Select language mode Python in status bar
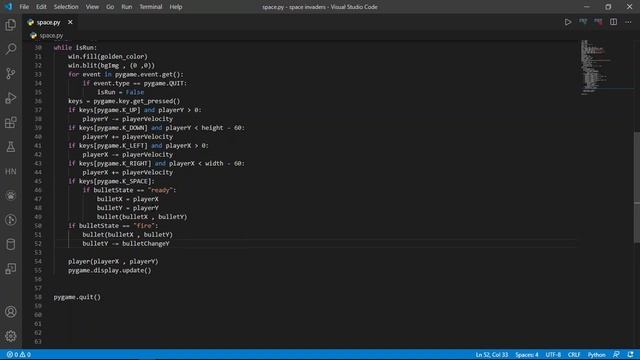This screenshot has height=360, width=640. coord(596,354)
